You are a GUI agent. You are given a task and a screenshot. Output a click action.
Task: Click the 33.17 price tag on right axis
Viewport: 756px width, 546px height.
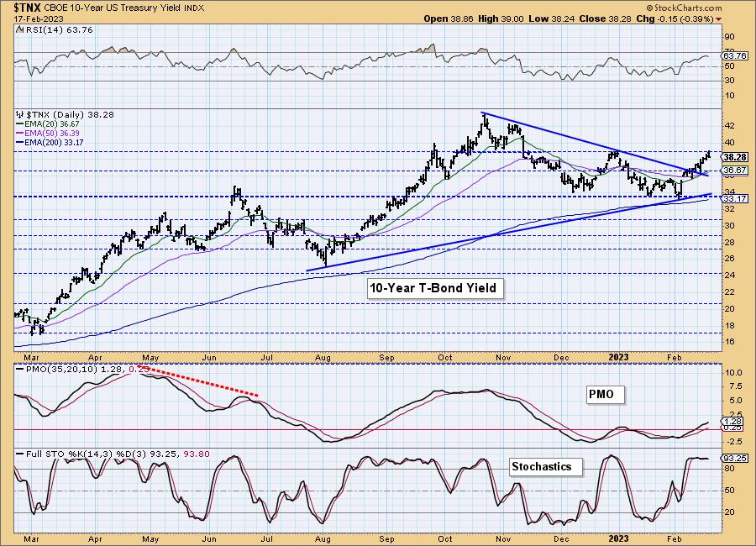tap(736, 199)
